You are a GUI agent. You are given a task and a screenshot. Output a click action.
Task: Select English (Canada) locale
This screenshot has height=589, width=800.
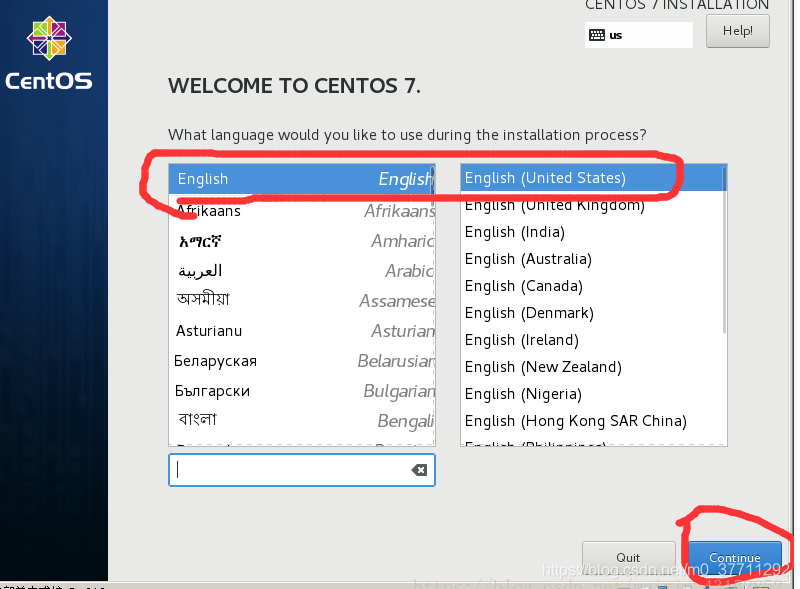point(523,285)
